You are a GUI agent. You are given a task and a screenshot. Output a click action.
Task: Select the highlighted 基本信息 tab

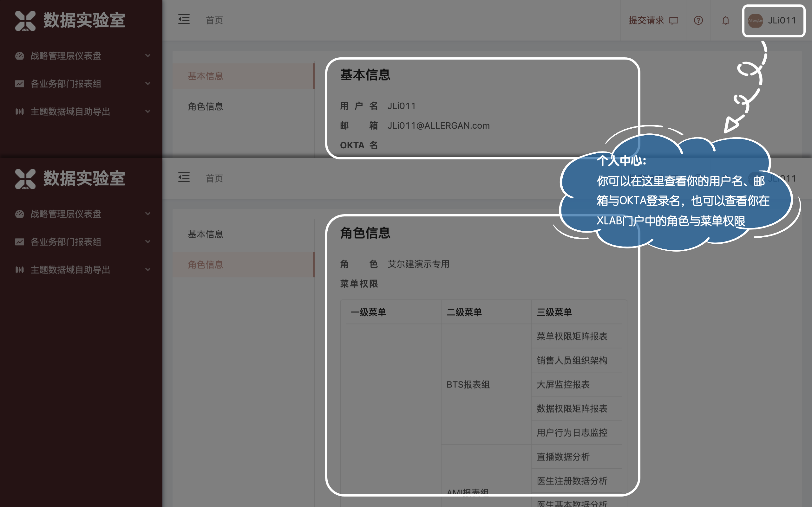pos(205,76)
